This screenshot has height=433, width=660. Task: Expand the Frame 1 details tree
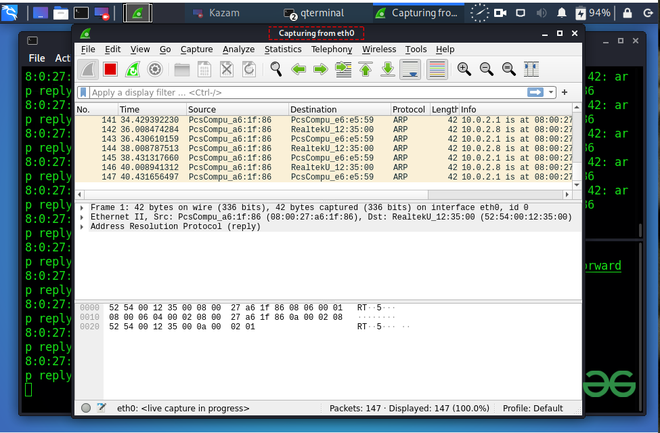[82, 206]
